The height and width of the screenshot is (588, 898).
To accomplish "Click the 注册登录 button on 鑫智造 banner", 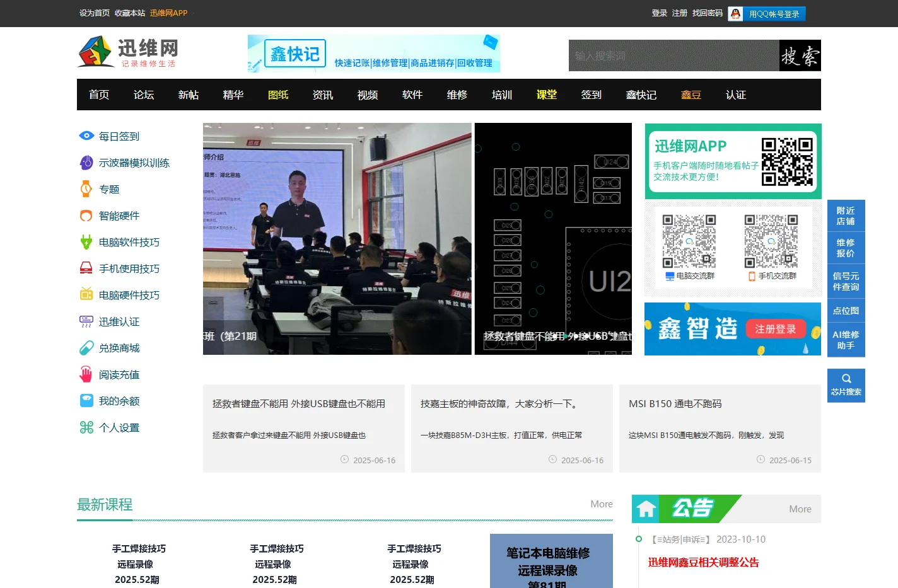I will (x=775, y=328).
